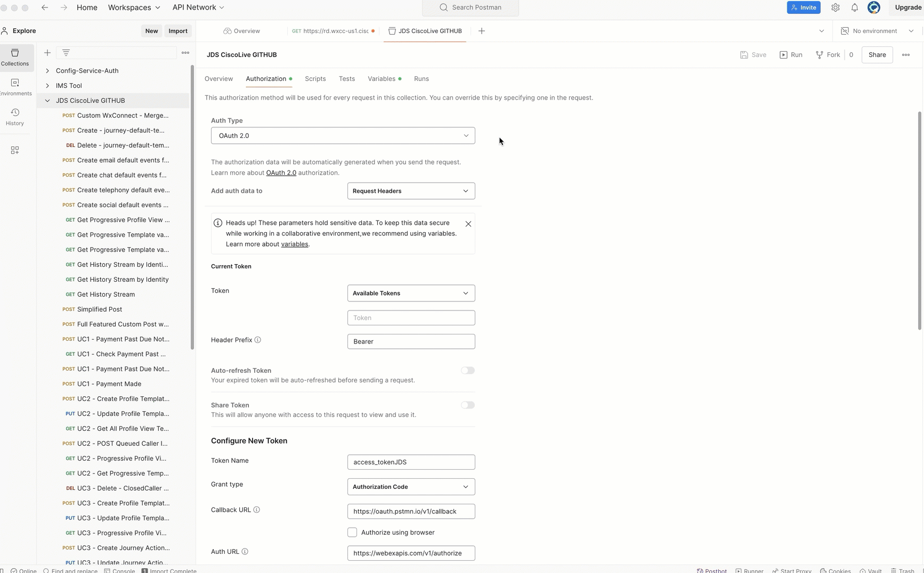Click the Share button

point(877,55)
